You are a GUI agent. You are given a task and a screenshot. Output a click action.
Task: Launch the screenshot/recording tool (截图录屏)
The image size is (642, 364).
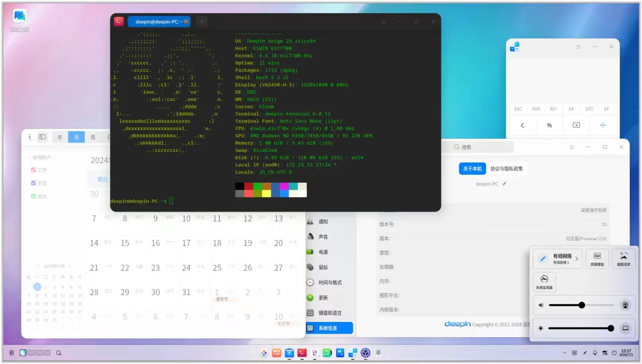pos(623,258)
